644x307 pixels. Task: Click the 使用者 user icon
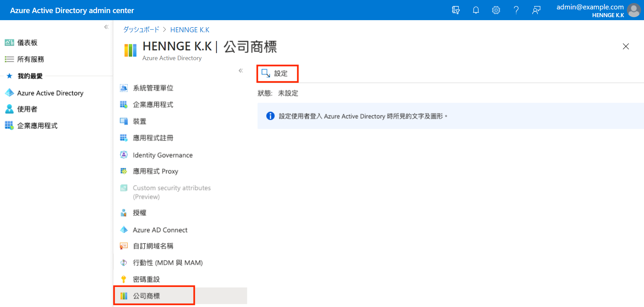(x=9, y=109)
